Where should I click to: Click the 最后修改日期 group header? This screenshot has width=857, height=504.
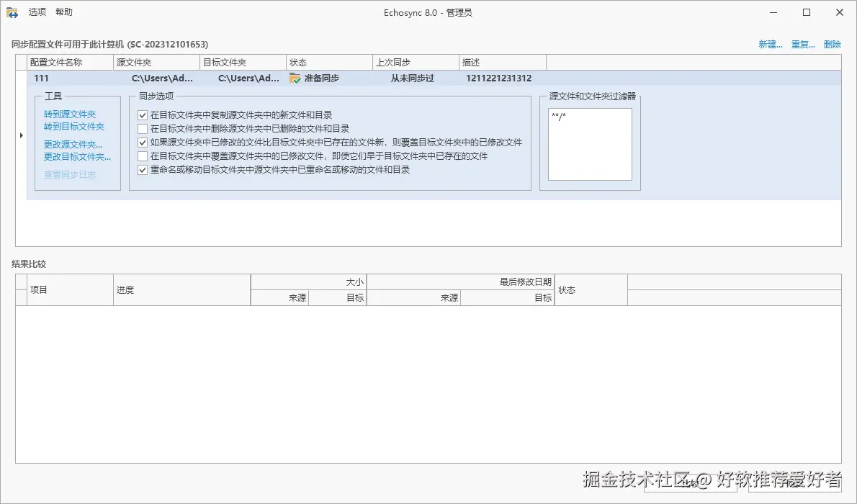tap(461, 282)
